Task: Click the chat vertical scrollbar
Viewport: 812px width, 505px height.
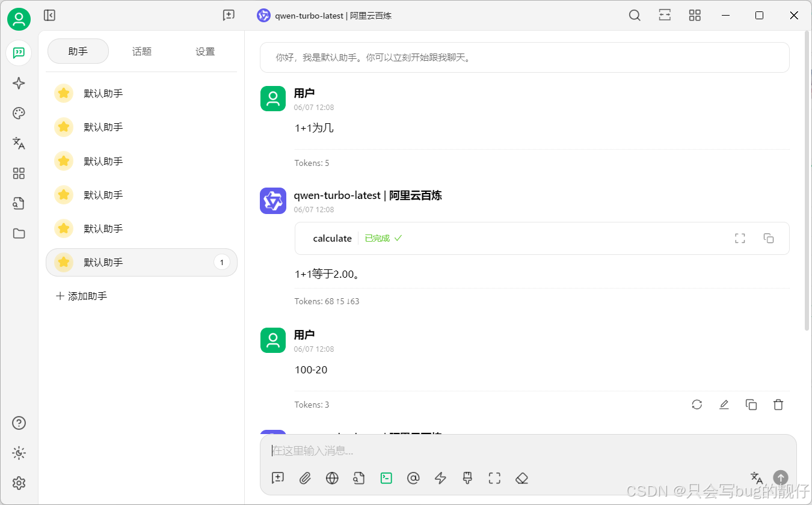Action: [x=807, y=180]
